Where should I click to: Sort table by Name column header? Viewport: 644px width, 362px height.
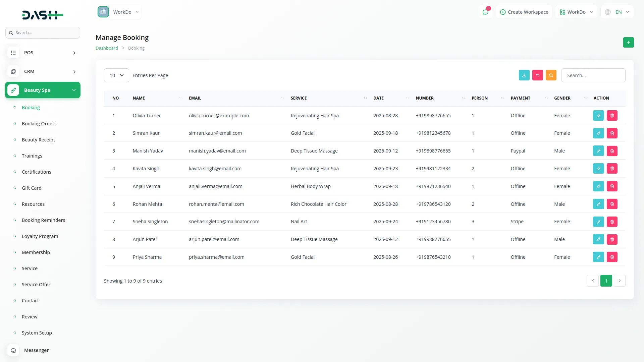click(x=139, y=98)
